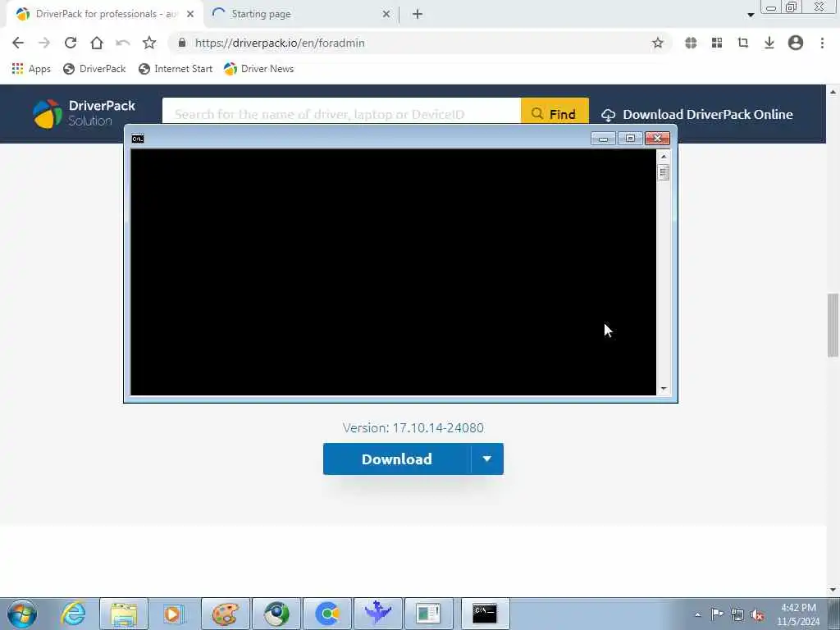Image resolution: width=840 pixels, height=630 pixels.
Task: Click page scrollbar up arrow
Action: click(833, 92)
